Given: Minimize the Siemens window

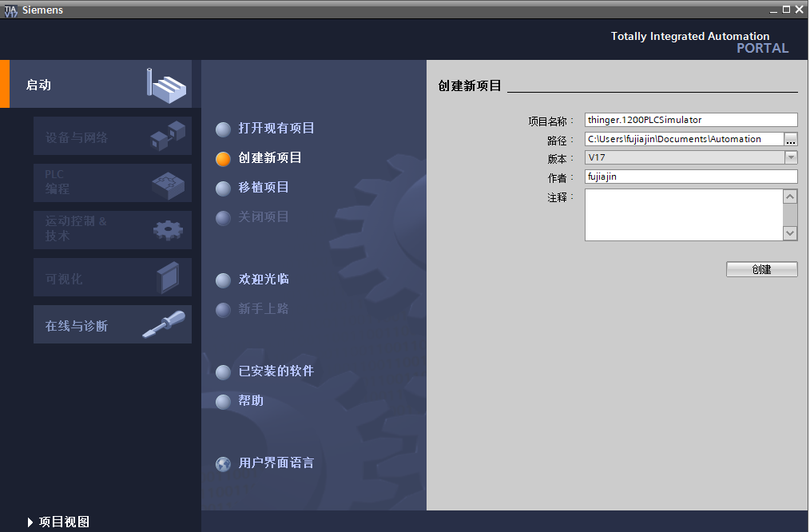Looking at the screenshot, I should (x=773, y=10).
